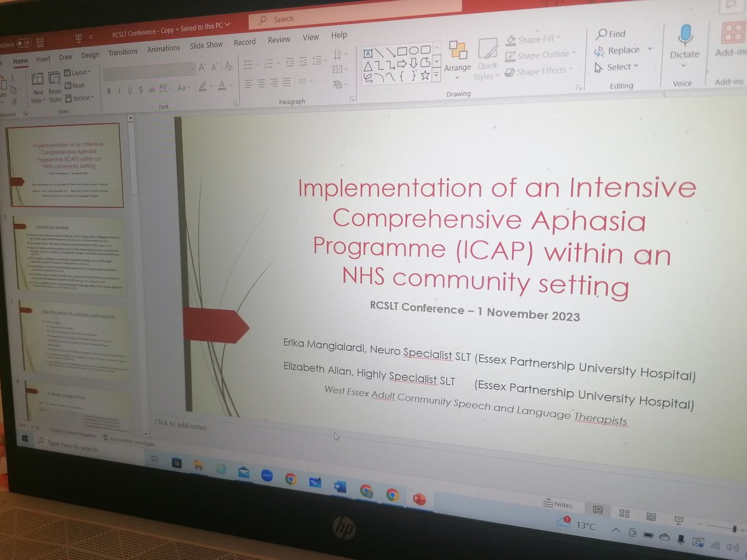Viewport: 747px width, 560px height.
Task: Align text right
Action: point(274,83)
